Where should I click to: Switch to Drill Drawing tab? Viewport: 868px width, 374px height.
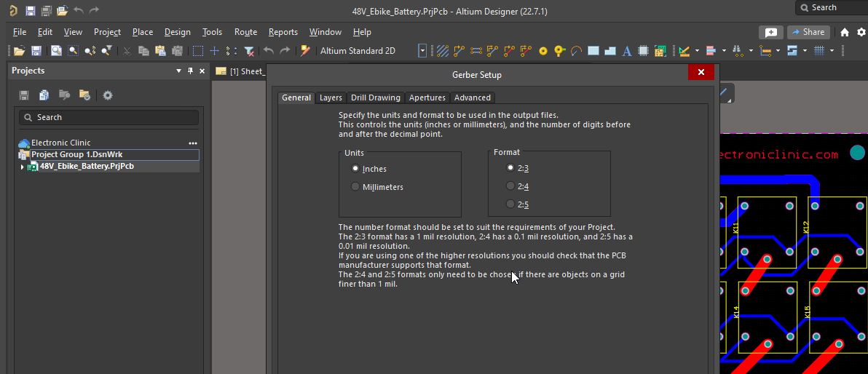point(375,98)
